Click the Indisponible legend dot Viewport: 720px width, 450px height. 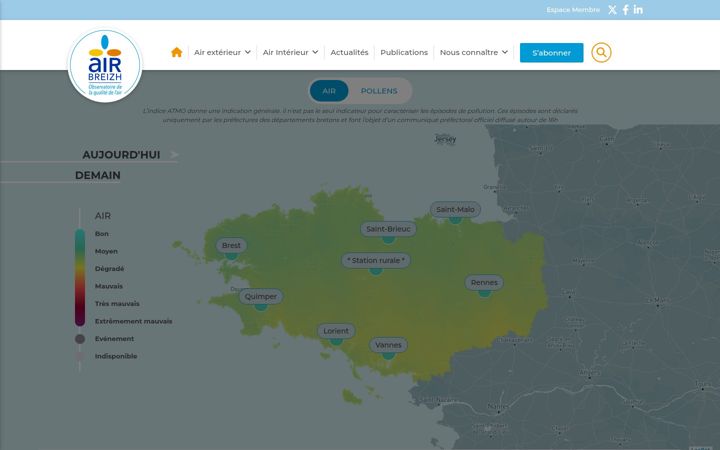(80, 356)
